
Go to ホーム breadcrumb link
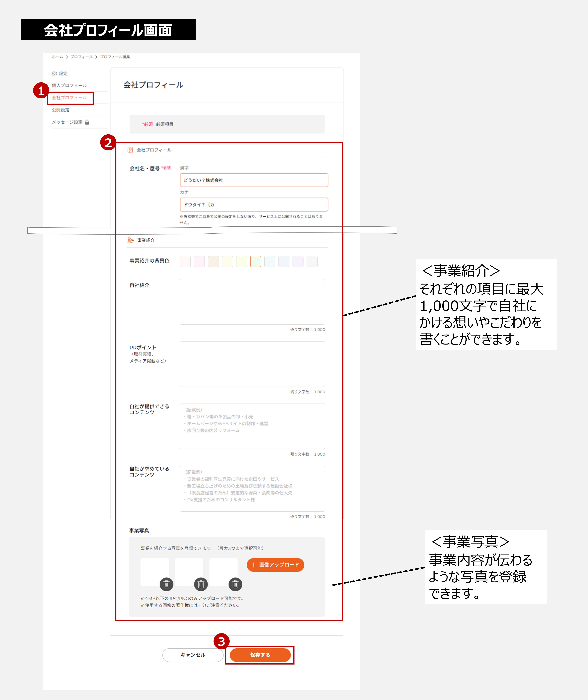57,57
